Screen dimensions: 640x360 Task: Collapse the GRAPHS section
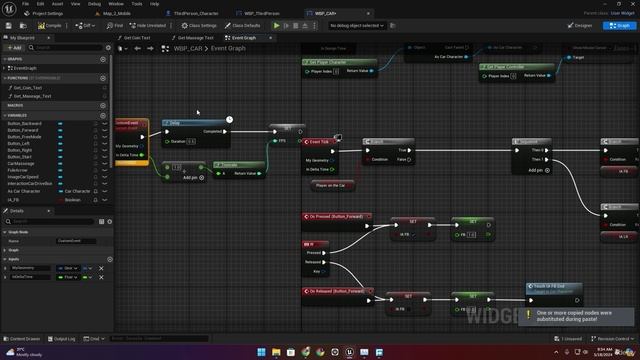click(x=4, y=59)
